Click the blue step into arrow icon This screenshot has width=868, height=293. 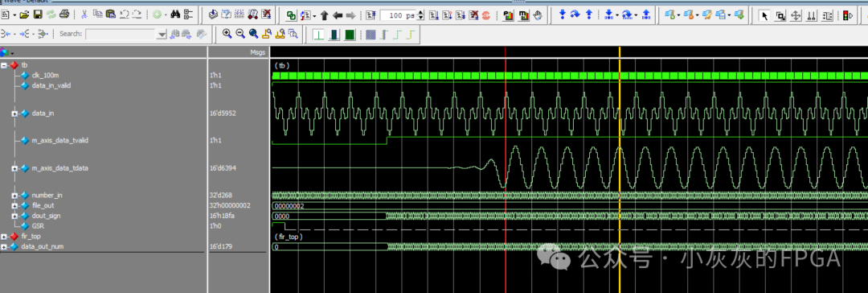562,15
